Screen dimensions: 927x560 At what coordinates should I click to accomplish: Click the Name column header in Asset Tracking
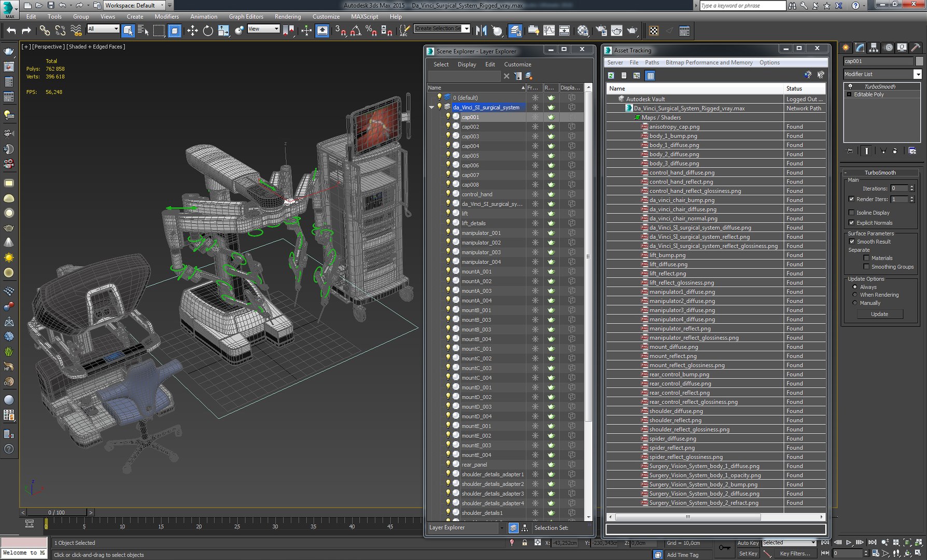coord(695,89)
